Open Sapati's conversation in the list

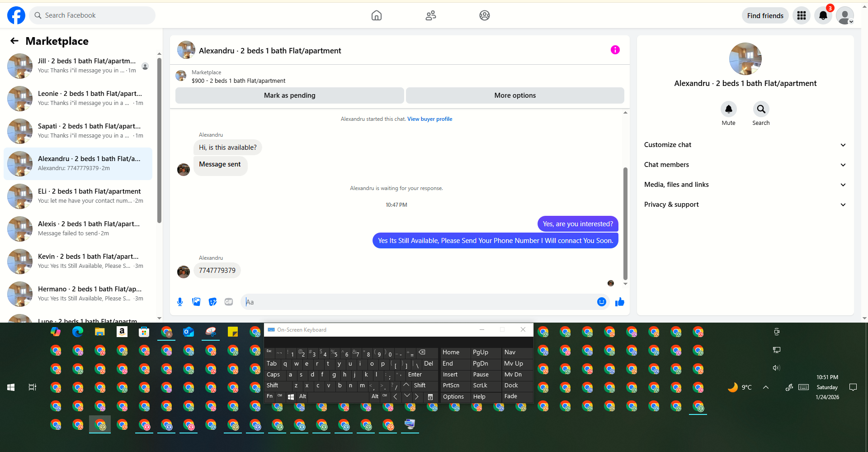(x=78, y=131)
